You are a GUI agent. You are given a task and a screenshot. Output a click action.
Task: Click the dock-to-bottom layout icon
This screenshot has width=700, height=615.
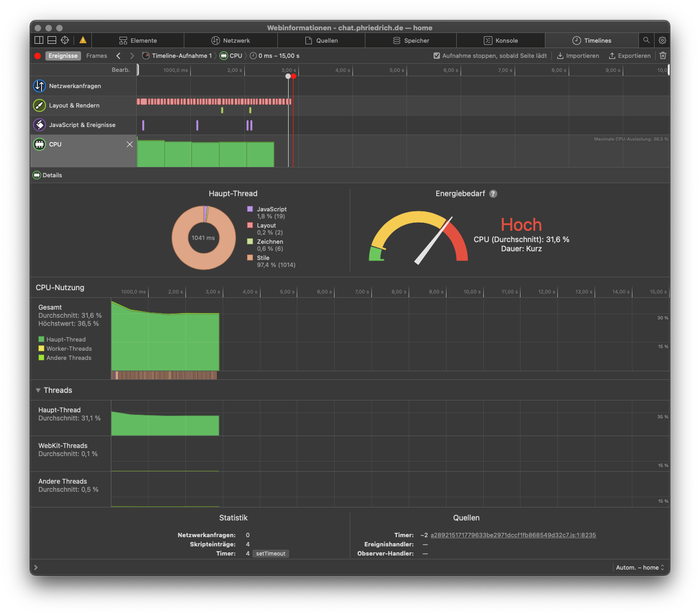tap(52, 40)
